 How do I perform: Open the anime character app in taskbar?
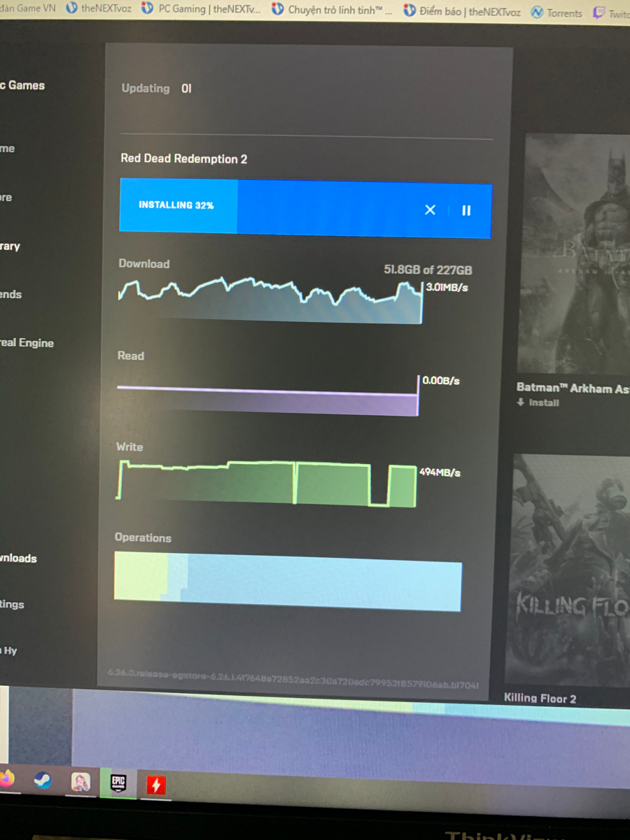coord(80,782)
